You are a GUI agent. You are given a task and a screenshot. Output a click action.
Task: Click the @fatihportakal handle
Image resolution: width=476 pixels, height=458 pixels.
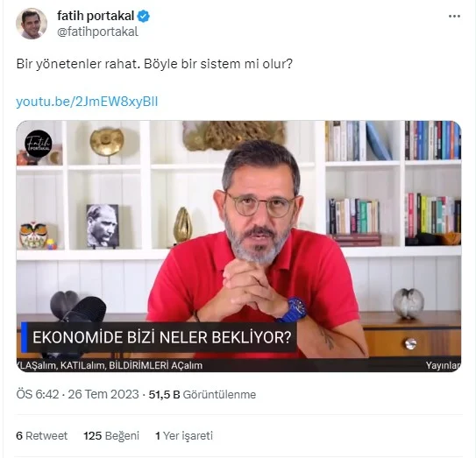(x=97, y=32)
